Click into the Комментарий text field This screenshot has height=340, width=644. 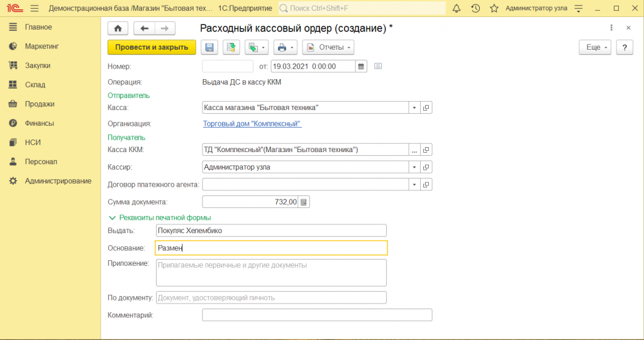pos(317,315)
